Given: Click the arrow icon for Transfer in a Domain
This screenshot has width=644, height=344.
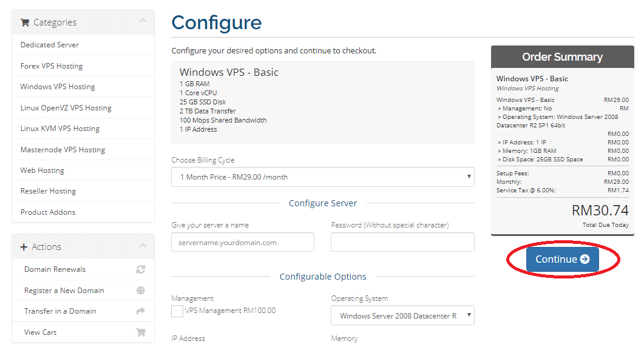Looking at the screenshot, I should click(x=140, y=311).
